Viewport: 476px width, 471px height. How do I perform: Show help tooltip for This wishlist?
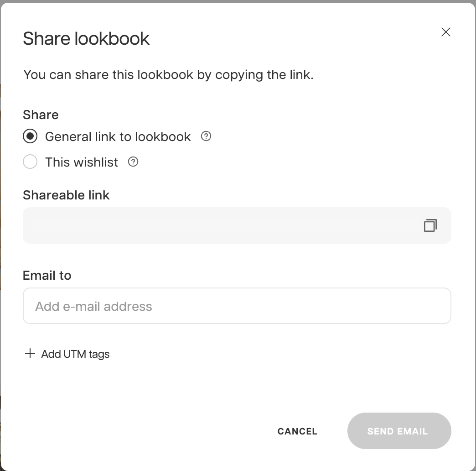click(x=133, y=162)
